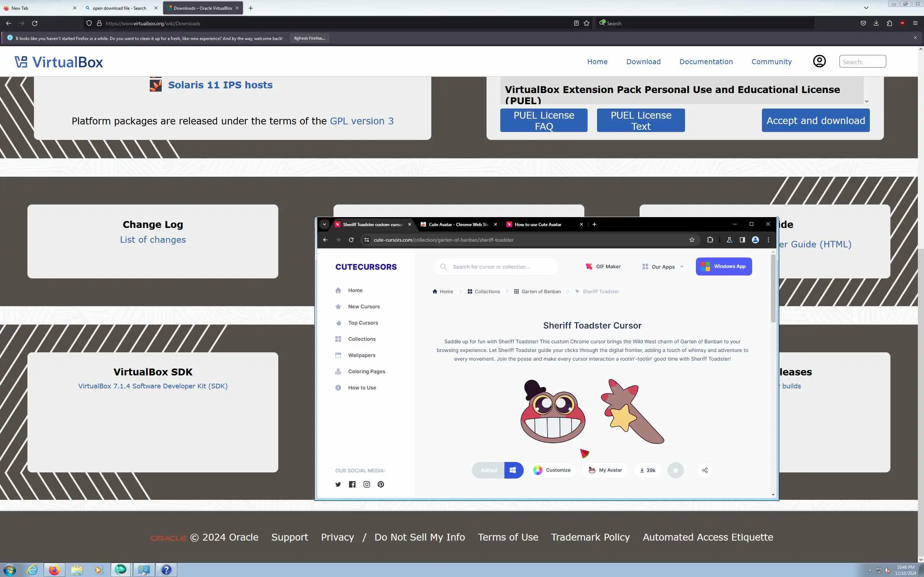
Task: Bookmark VirtualBox page with star icon
Action: (x=587, y=23)
